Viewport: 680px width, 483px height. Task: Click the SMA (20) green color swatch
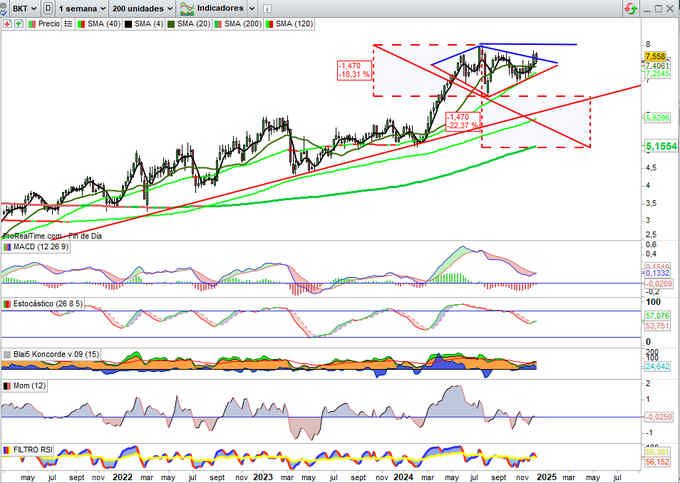[169, 21]
